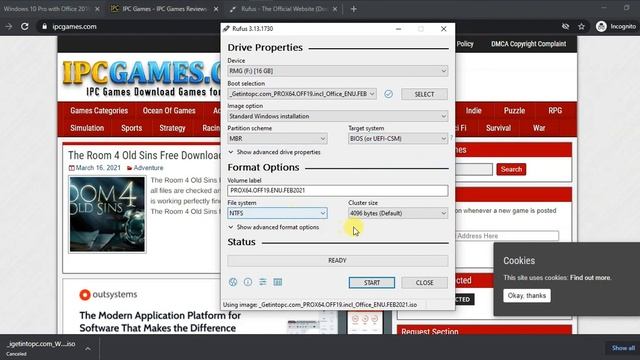
Task: Open the Puzzle category
Action: (x=514, y=111)
